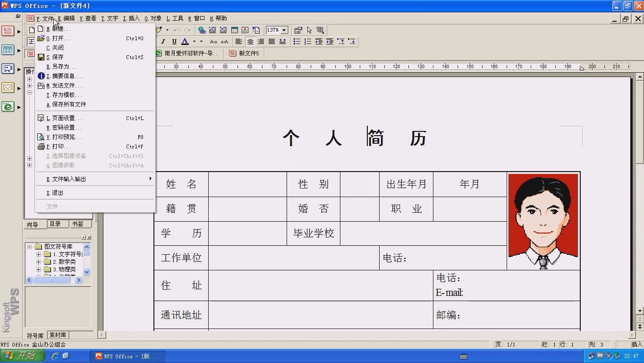Open the mail module in the sidebar
The height and width of the screenshot is (363, 644).
pyautogui.click(x=8, y=88)
